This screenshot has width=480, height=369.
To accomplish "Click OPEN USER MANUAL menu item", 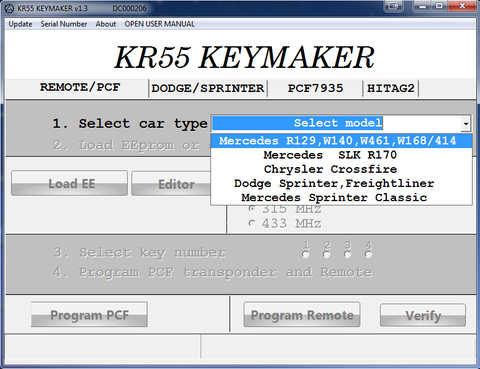I will [x=160, y=24].
